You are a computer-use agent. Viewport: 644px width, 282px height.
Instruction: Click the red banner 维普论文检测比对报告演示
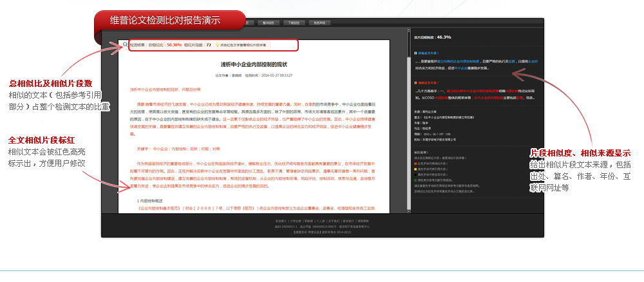pos(165,20)
